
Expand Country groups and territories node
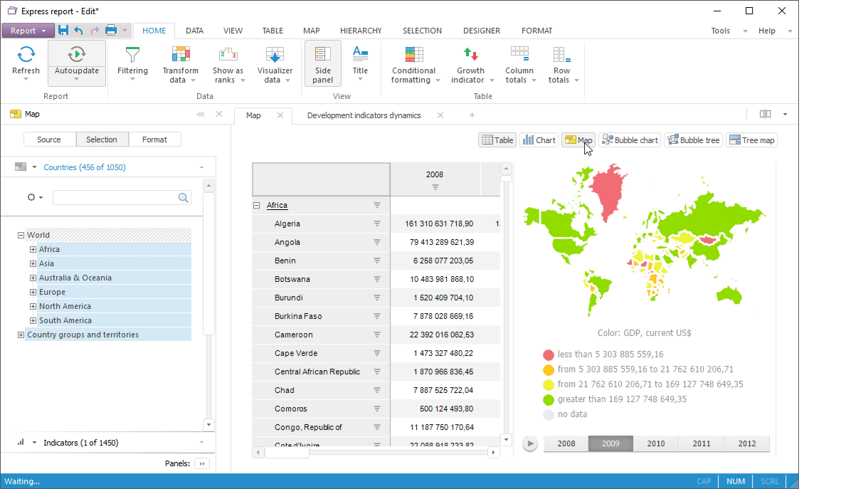pyautogui.click(x=21, y=335)
